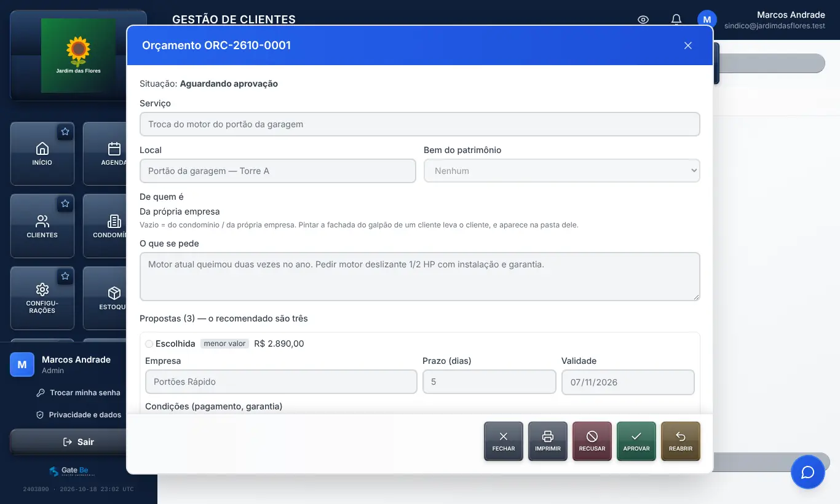The height and width of the screenshot is (504, 840).
Task: Open notifications bell icon
Action: (676, 20)
